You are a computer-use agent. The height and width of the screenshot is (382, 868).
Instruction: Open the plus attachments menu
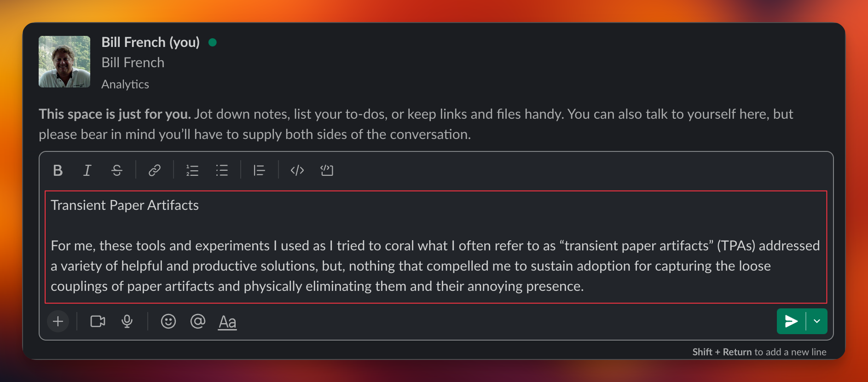(58, 321)
